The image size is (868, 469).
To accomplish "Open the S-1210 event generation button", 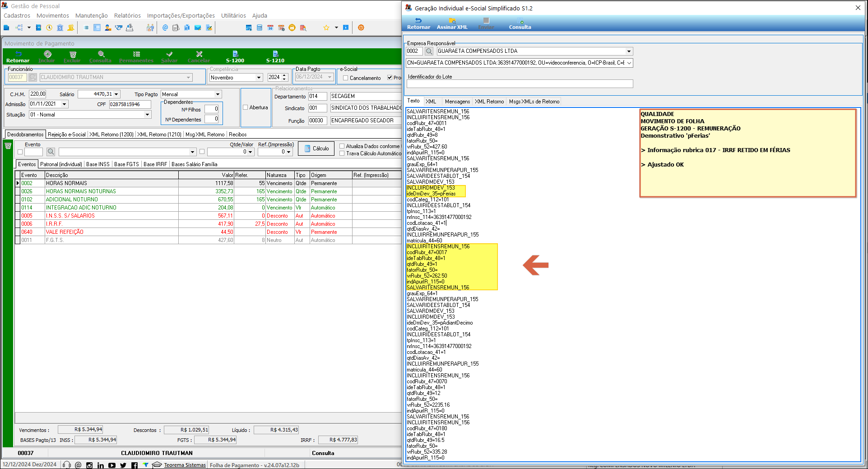I will 275,56.
